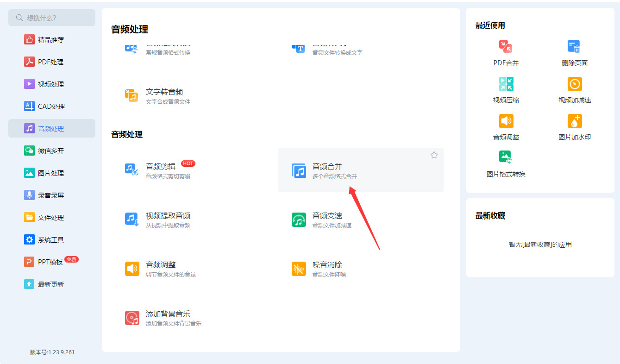Screen dimensions: 620x364
Task: Click the 音频剪辑 title text
Action: click(161, 167)
